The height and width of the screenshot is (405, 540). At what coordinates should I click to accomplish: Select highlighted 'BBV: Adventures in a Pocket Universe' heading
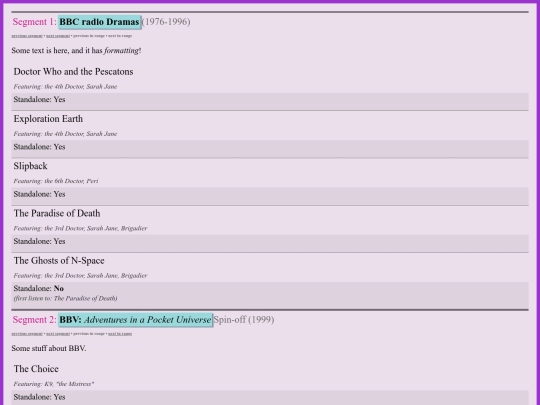[135, 320]
